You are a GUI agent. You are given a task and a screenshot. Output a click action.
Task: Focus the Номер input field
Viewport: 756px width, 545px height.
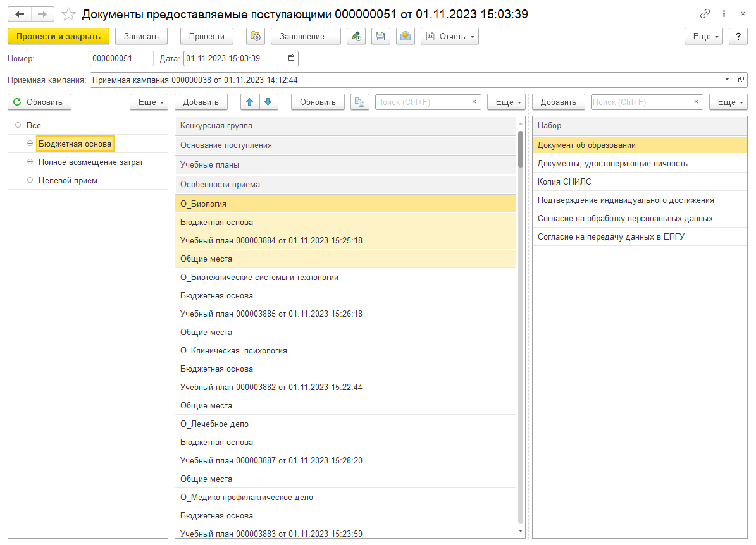121,58
